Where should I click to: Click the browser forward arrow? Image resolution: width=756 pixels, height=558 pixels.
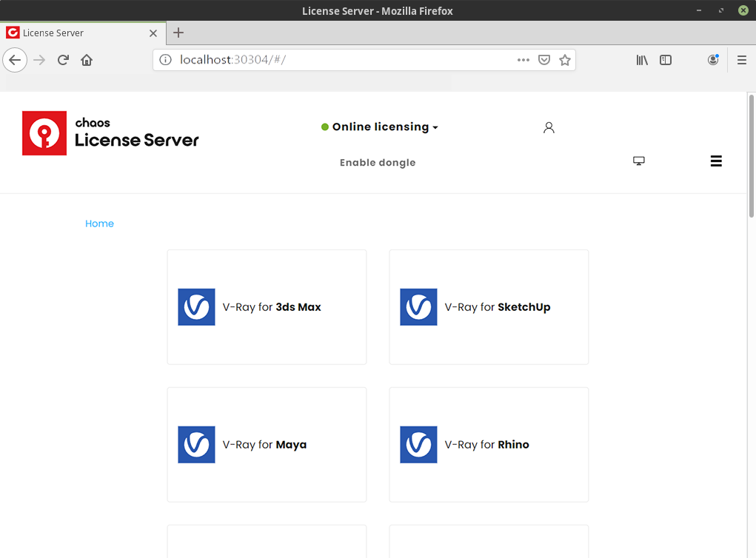coord(39,60)
